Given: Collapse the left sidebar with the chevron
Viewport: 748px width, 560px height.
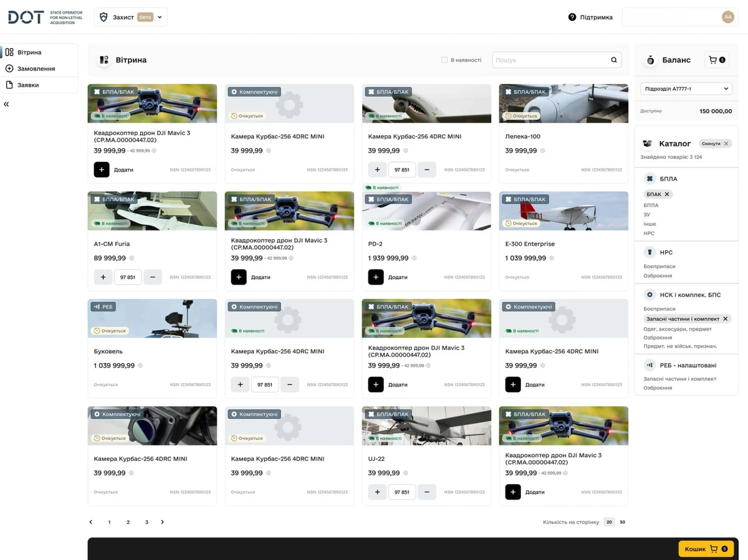Looking at the screenshot, I should click(x=6, y=104).
